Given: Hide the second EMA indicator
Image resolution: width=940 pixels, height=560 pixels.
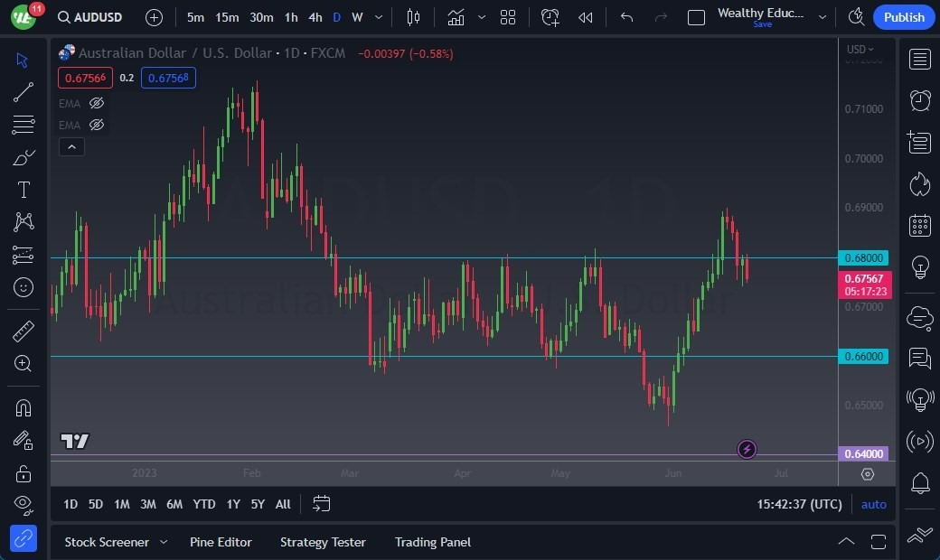Looking at the screenshot, I should pos(95,125).
